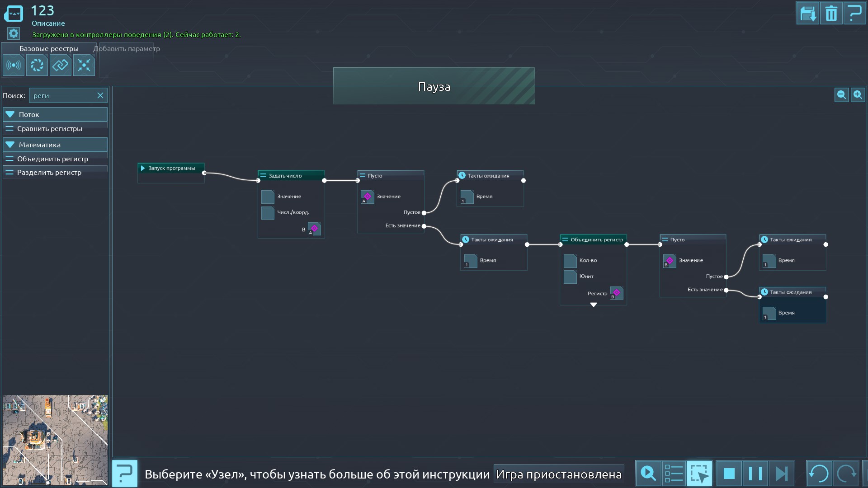Select Сравнить регистры instruction

(50, 129)
